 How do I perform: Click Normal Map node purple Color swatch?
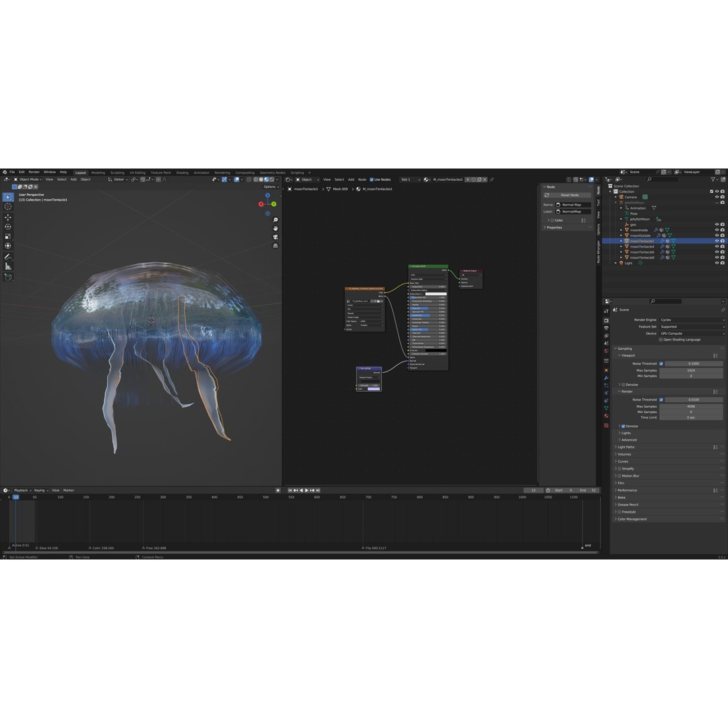373,389
